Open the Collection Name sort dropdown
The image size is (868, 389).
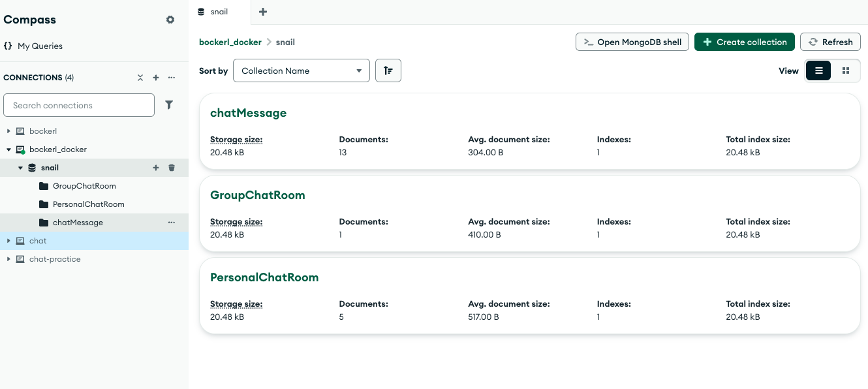(x=301, y=70)
